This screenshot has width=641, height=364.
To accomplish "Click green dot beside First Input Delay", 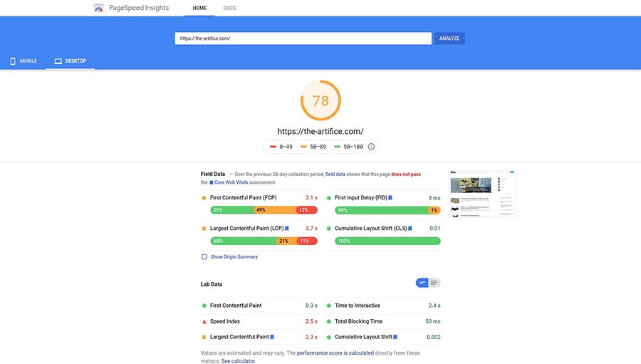I will coord(328,198).
